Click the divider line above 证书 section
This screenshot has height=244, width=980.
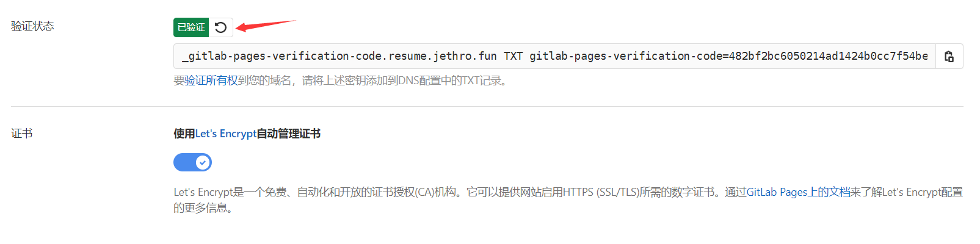tap(487, 106)
